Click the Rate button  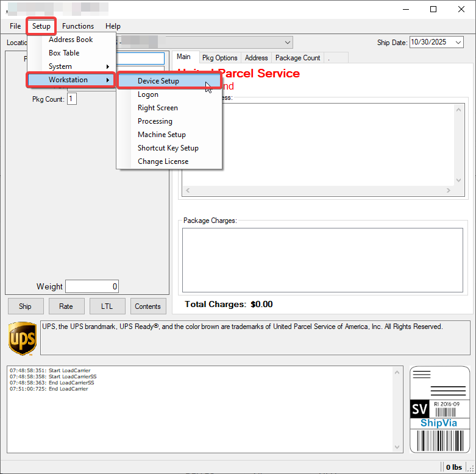(66, 306)
